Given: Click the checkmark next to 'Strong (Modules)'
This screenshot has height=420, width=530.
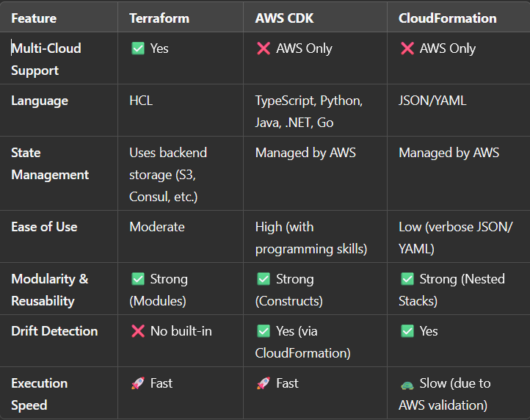Looking at the screenshot, I should (137, 279).
